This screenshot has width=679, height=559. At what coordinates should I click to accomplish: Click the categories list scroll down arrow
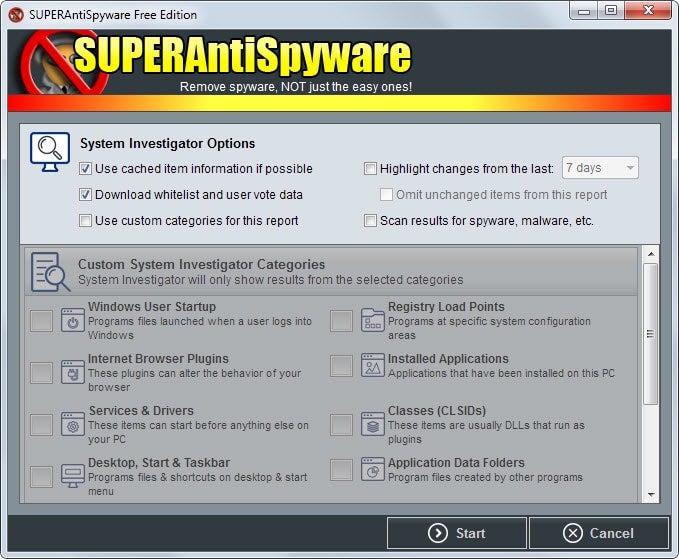pos(651,494)
